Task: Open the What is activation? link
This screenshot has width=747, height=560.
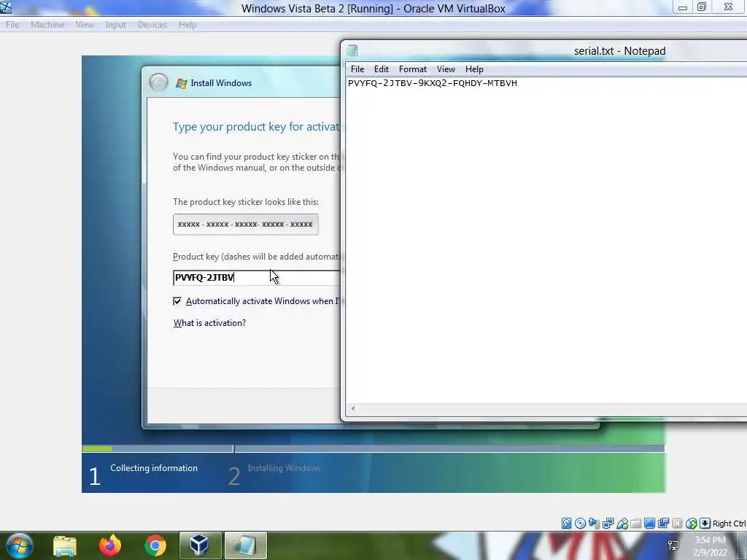Action: click(209, 323)
